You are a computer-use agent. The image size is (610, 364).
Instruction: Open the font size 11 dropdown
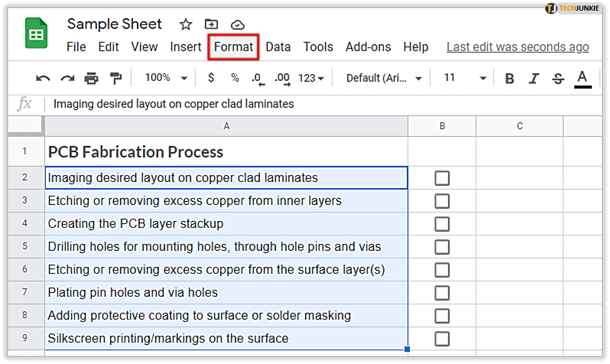click(464, 78)
